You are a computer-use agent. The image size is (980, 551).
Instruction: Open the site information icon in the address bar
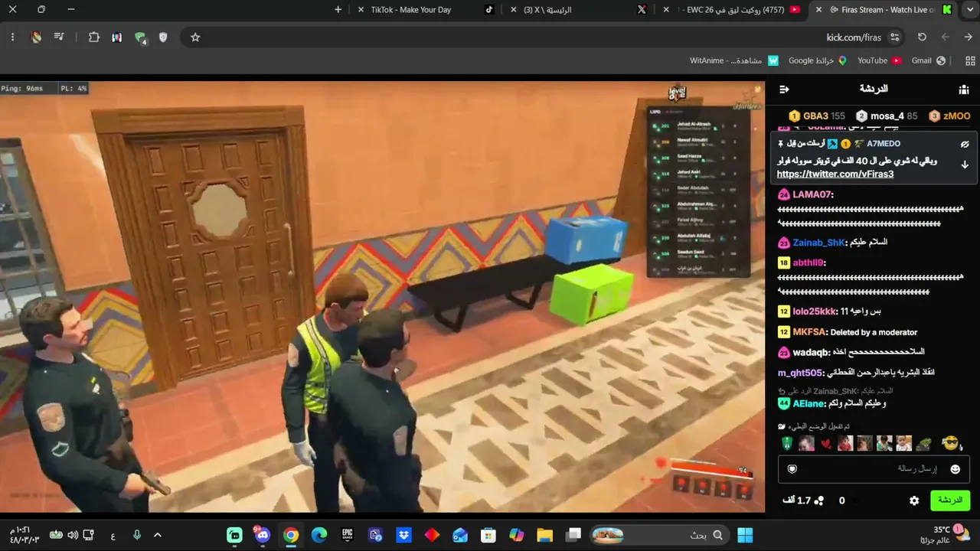[895, 37]
